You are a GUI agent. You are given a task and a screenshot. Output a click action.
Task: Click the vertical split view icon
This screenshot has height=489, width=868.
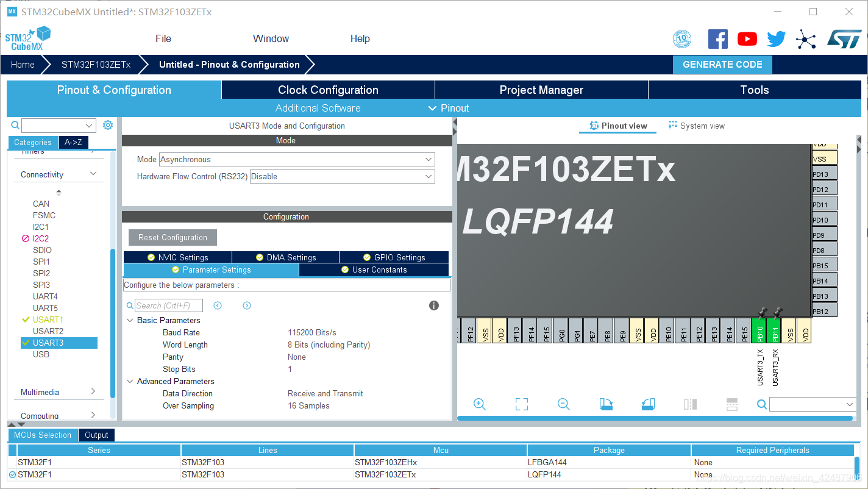690,404
